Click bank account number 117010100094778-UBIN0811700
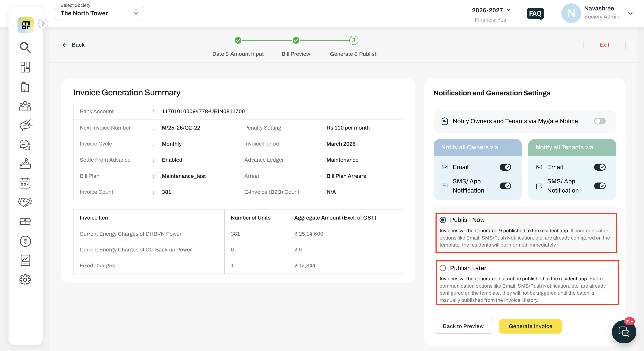This screenshot has height=351, width=644. coord(203,111)
